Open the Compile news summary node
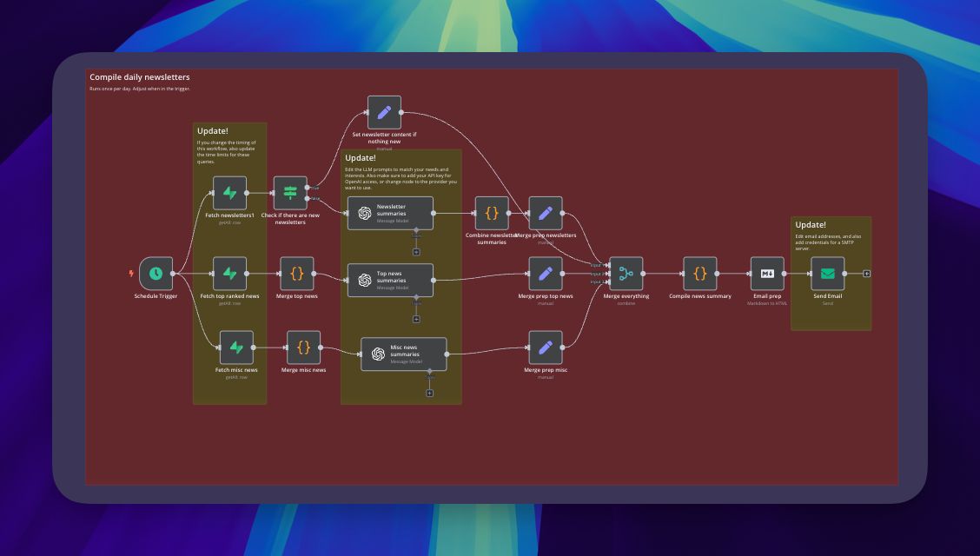 click(700, 274)
